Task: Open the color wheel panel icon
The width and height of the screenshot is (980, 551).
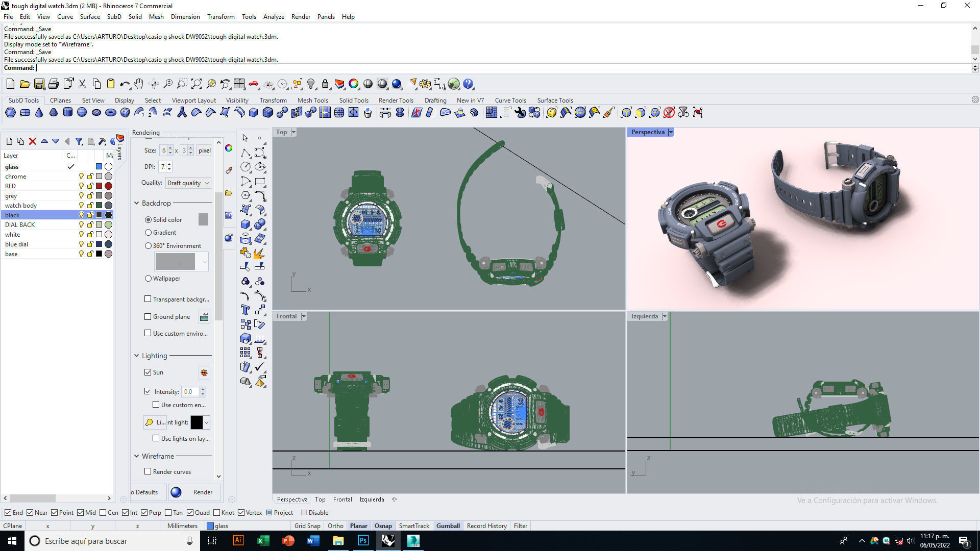Action: [x=229, y=148]
